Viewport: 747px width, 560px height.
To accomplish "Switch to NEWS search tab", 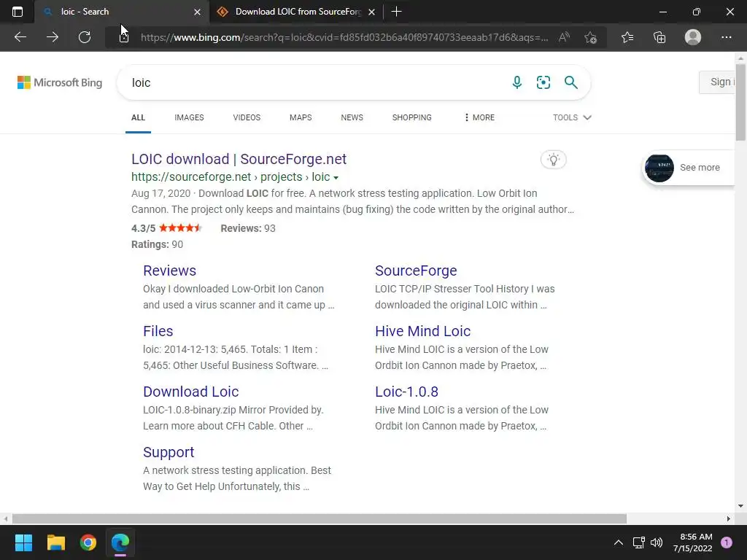I will click(x=352, y=117).
